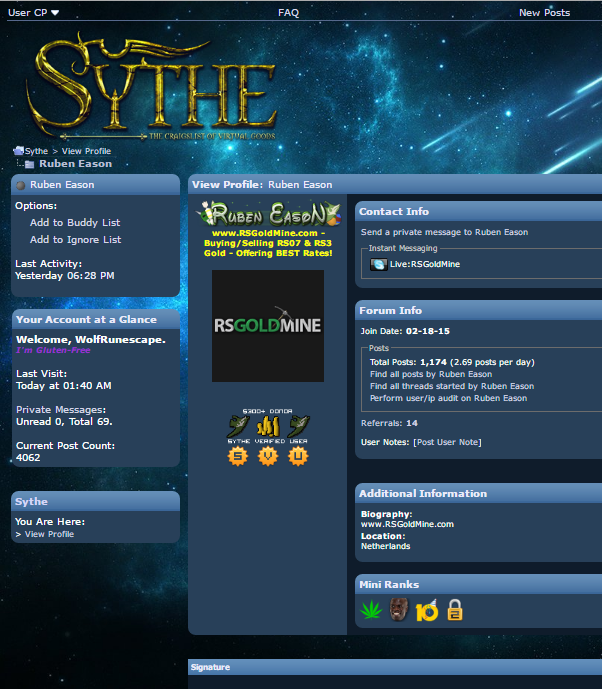602x689 pixels.
Task: Open the FAQ page
Action: (288, 13)
